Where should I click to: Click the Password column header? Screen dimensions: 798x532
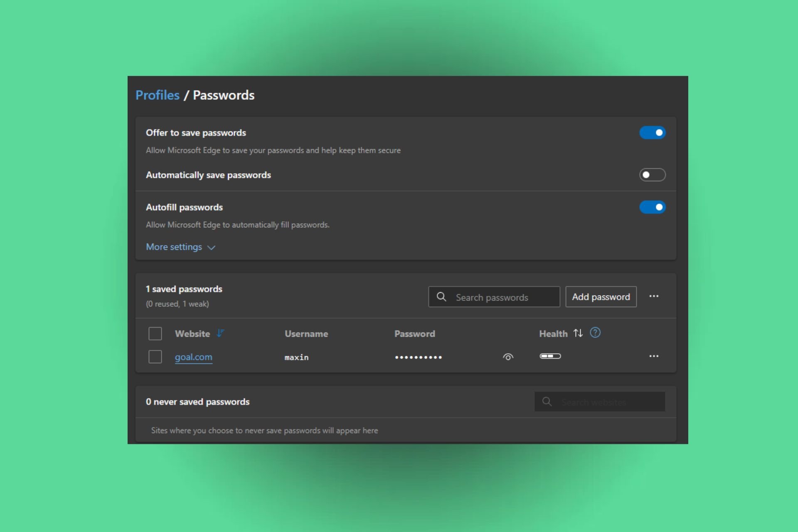point(414,334)
